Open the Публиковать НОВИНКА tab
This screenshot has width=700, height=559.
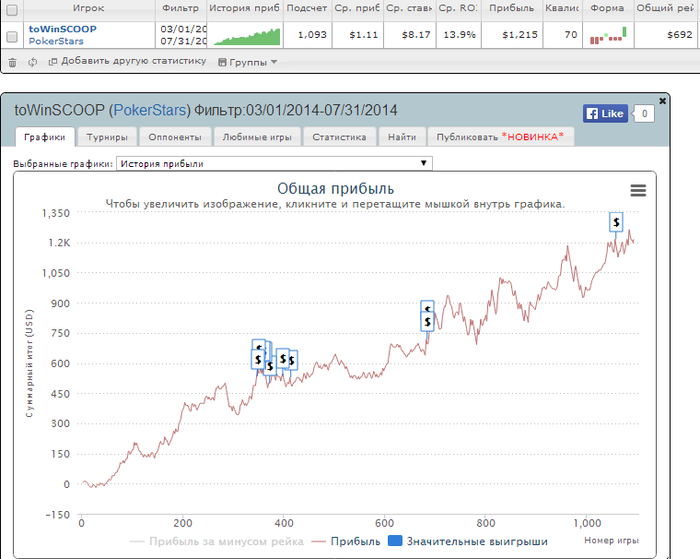(x=500, y=137)
